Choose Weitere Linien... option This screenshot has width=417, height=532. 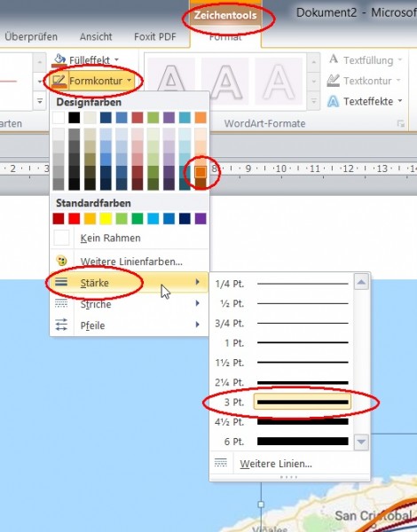pos(289,463)
